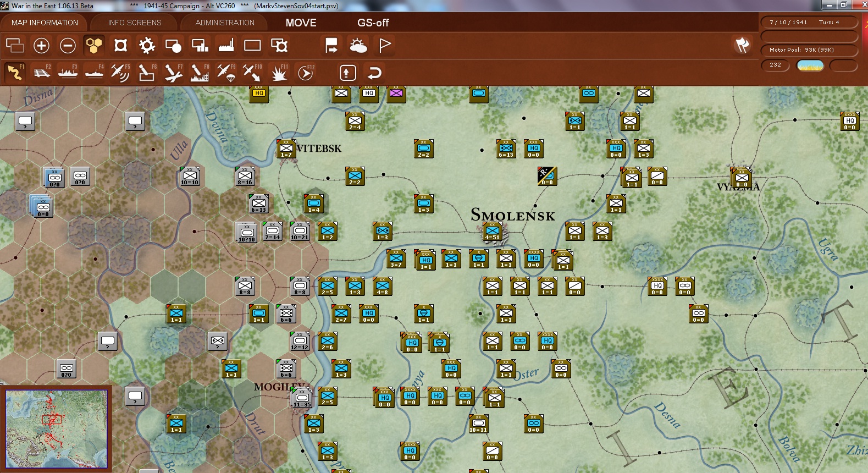Open the ADMINISTRATION tab
This screenshot has width=868, height=473.
[x=225, y=23]
